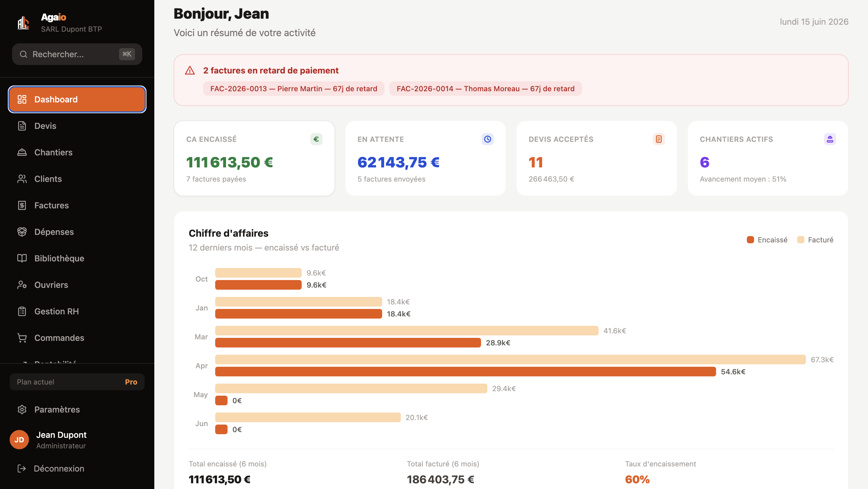
Task: Click the Paramètres gear icon
Action: (x=22, y=409)
